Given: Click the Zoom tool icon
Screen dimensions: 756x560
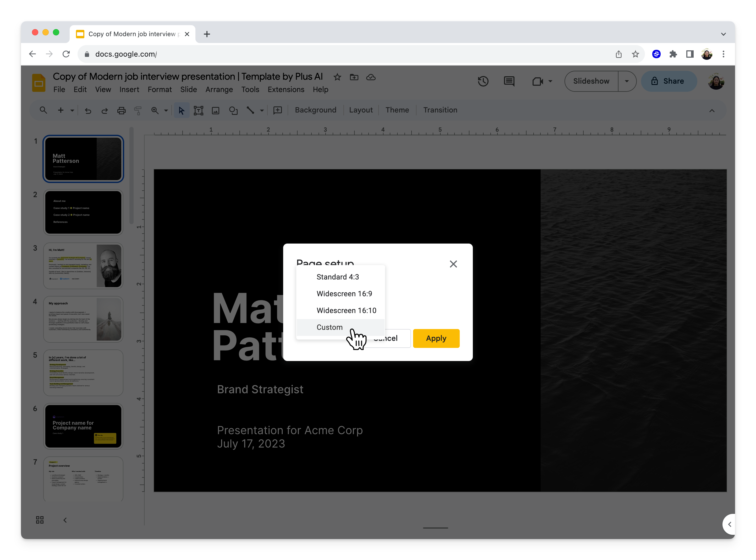Looking at the screenshot, I should (155, 111).
